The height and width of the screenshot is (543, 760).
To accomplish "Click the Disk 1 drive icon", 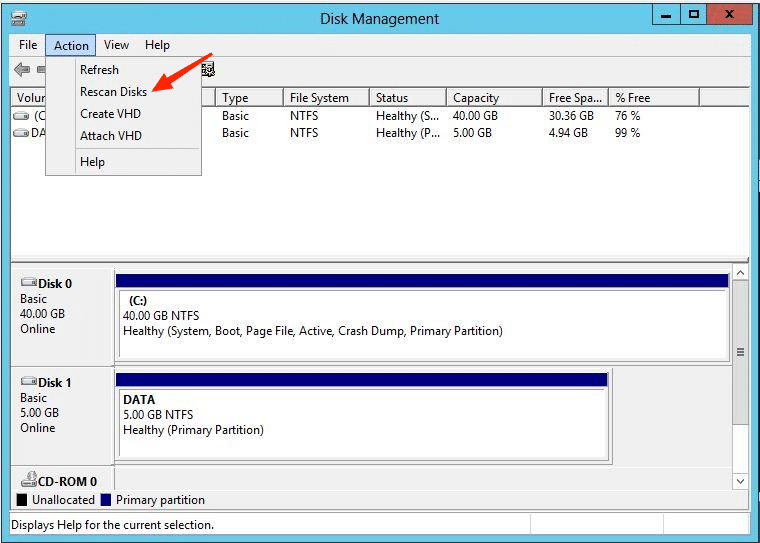I will point(29,381).
